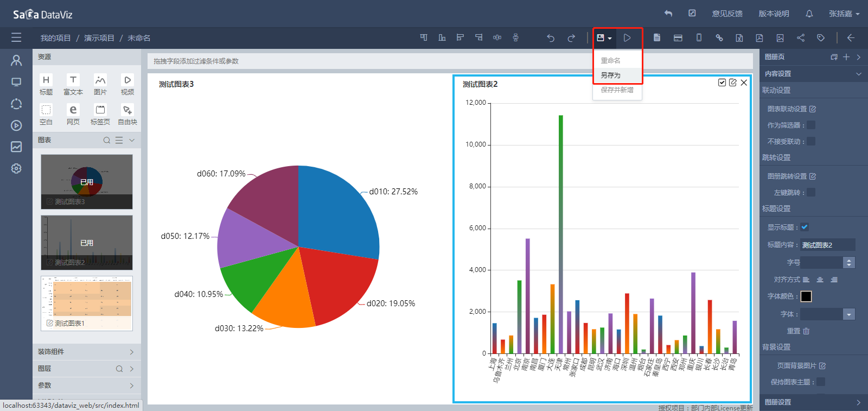Click the 字号 size stepper arrows
Image resolution: width=868 pixels, height=411 pixels.
(x=849, y=263)
